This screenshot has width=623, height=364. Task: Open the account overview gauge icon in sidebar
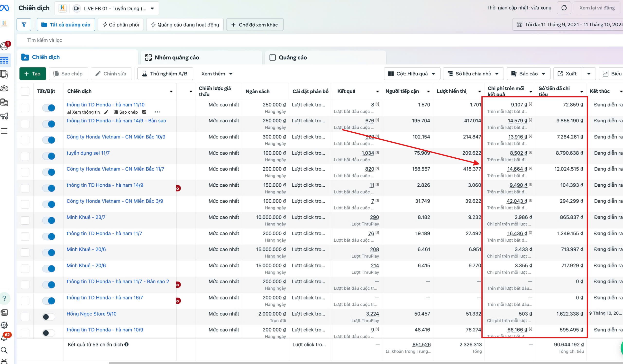click(4, 46)
